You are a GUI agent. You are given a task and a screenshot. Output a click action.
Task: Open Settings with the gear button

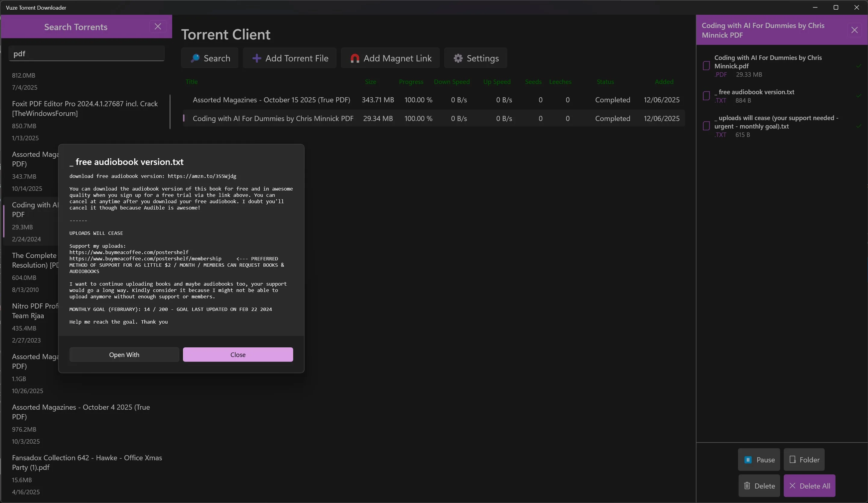pyautogui.click(x=476, y=58)
